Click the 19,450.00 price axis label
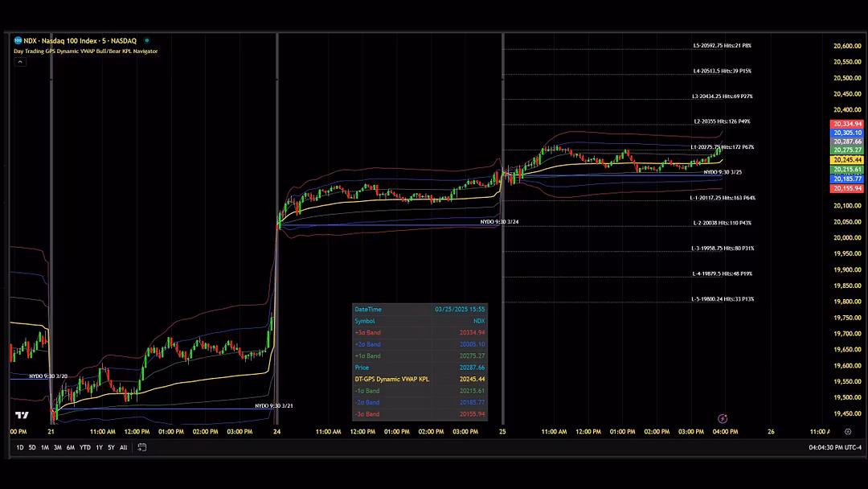 point(847,413)
